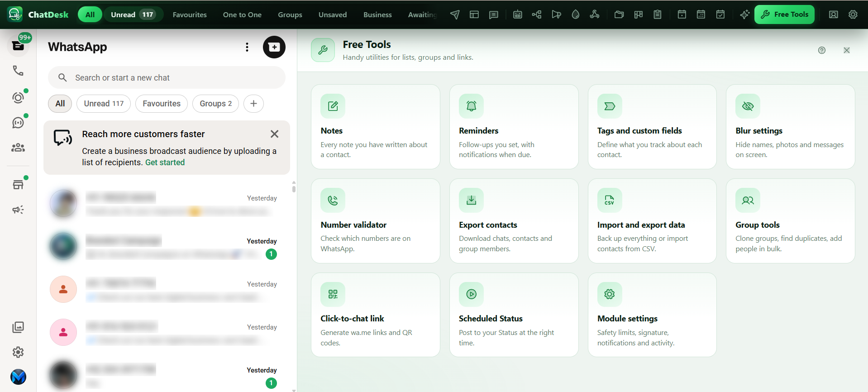This screenshot has height=392, width=868.
Task: Start a new chat with plus button
Action: point(274,47)
